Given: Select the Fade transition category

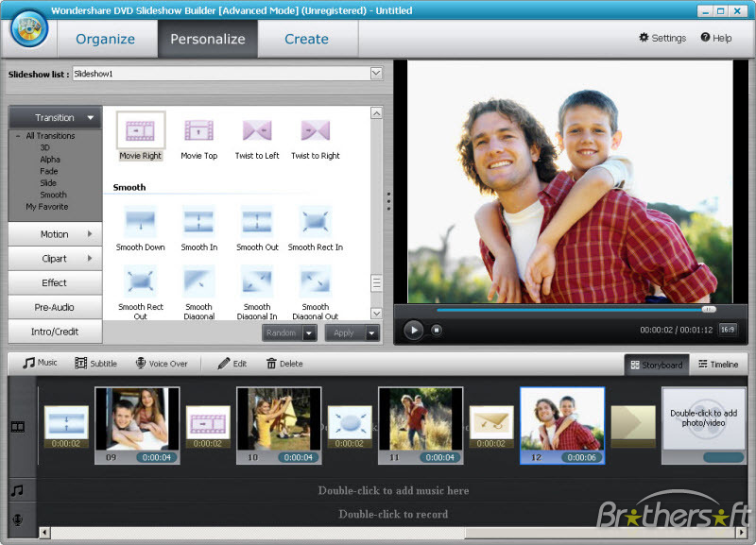Looking at the screenshot, I should pos(49,171).
